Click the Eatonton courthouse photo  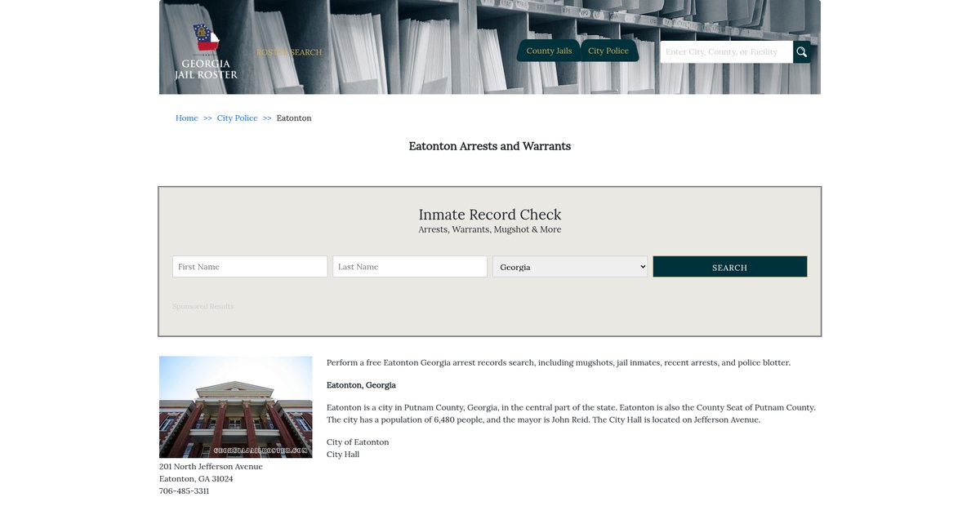click(x=235, y=406)
